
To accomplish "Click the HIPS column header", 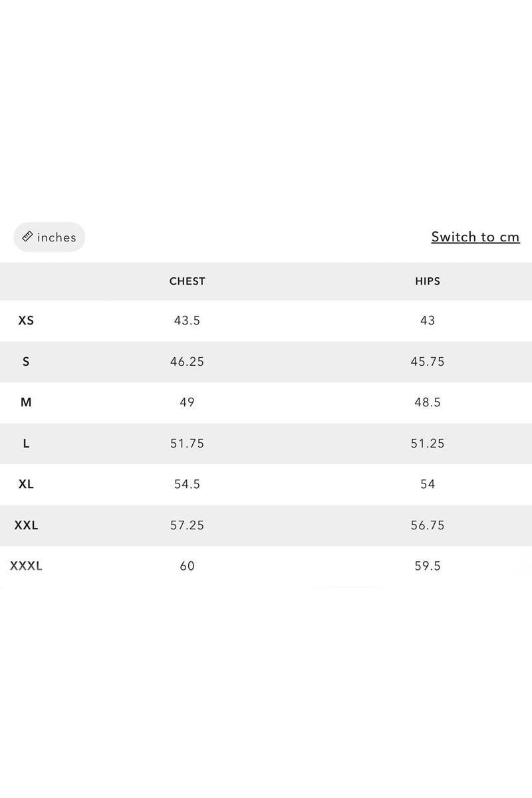I will pyautogui.click(x=428, y=281).
